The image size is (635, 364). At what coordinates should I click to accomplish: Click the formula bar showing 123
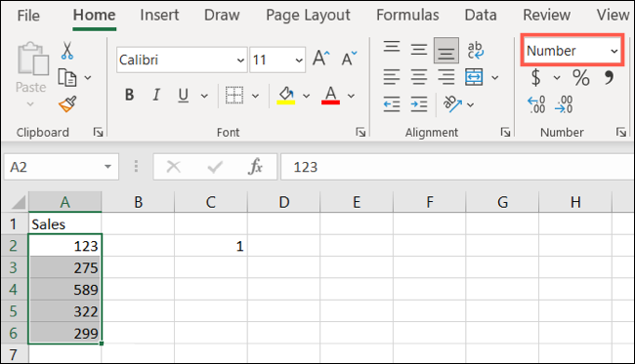click(457, 167)
